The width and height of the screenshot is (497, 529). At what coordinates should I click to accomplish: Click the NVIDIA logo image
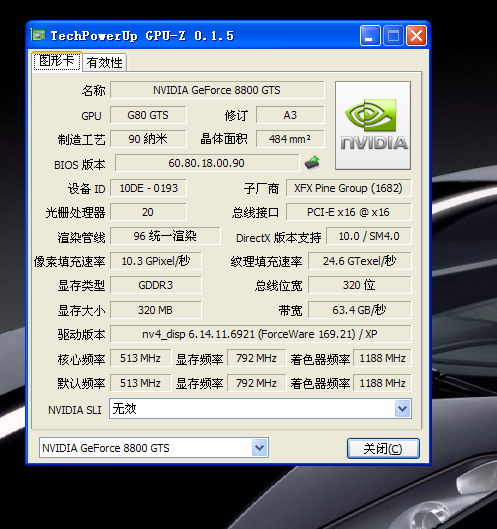[373, 125]
